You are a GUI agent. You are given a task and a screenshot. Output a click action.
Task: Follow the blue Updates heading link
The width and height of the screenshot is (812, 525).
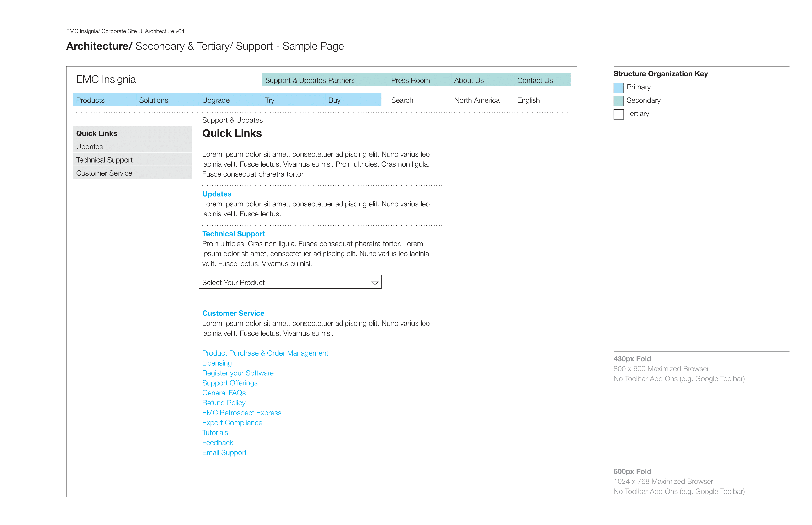217,194
